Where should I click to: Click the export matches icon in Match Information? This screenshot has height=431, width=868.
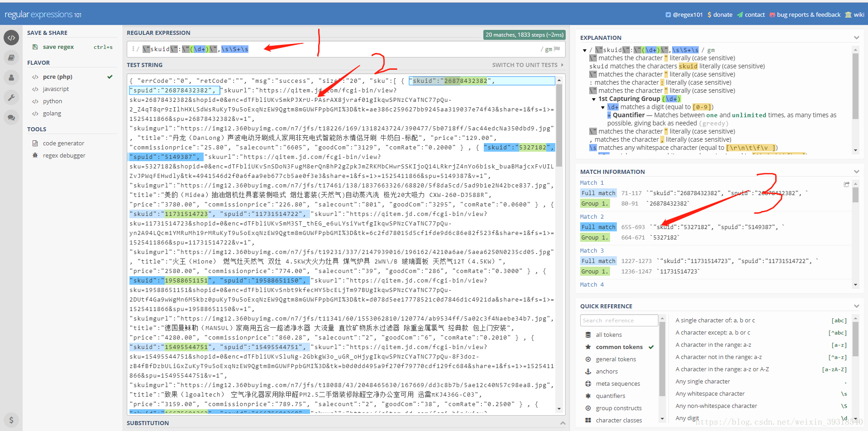[x=846, y=184]
